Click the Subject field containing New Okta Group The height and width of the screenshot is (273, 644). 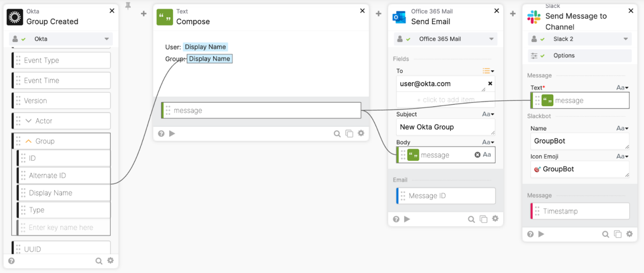445,127
